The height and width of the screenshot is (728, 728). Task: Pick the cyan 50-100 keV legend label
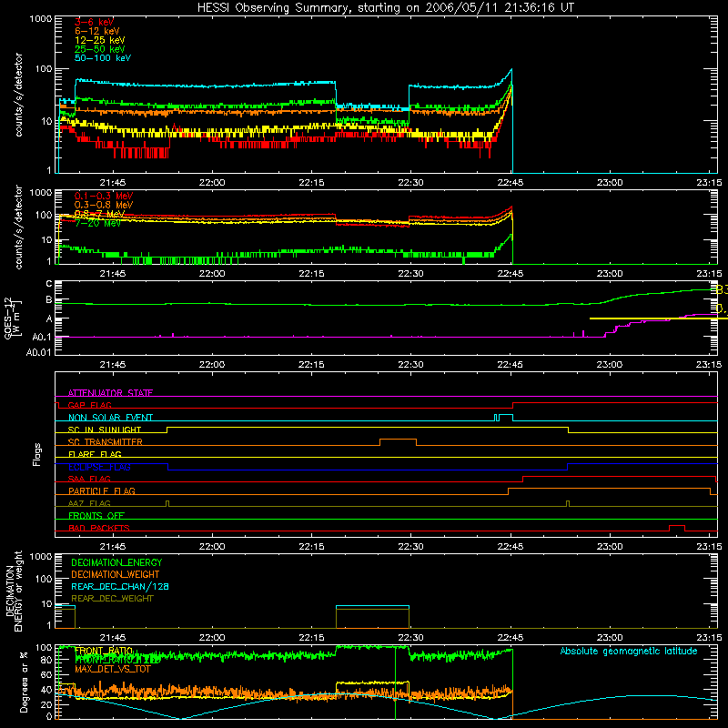click(103, 58)
